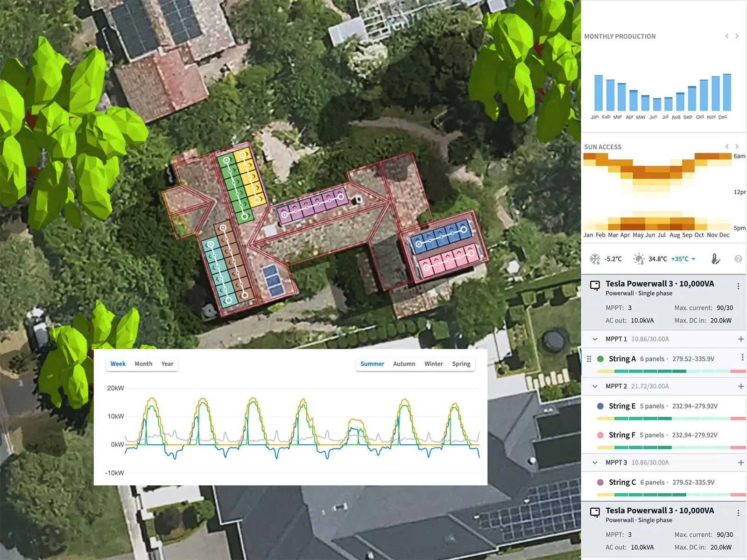Click String A voltage range bar
This screenshot has width=747, height=560.
pos(671,371)
